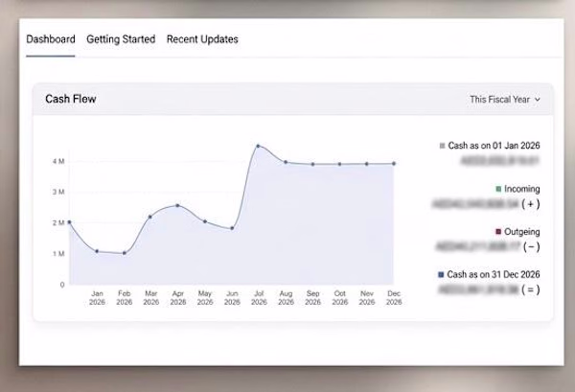Select the Jun 2026 data point on chart

point(232,228)
